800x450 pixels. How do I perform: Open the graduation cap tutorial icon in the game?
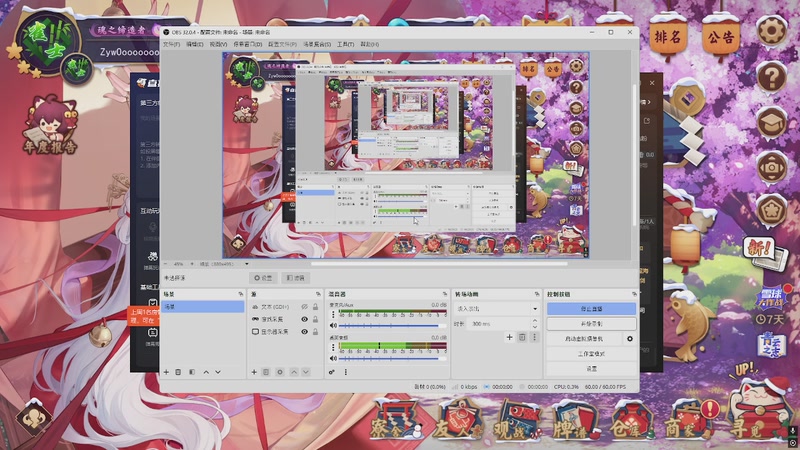(771, 122)
